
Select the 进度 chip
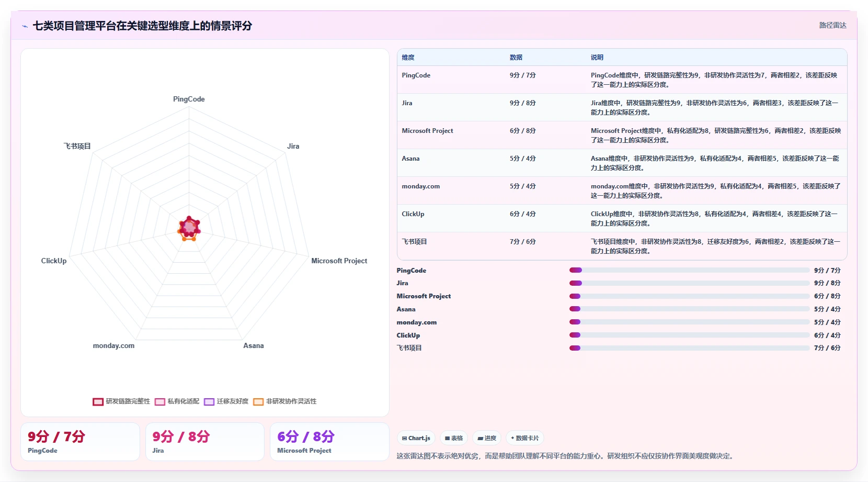(x=487, y=438)
